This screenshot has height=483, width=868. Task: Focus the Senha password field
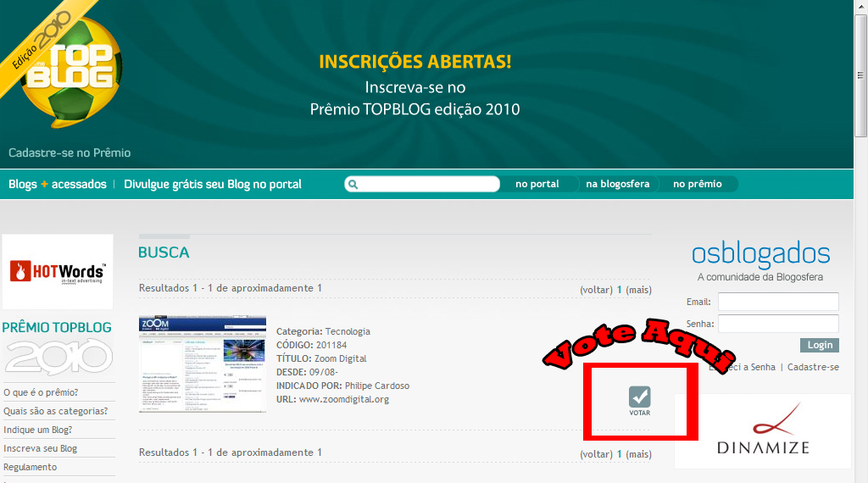click(778, 324)
